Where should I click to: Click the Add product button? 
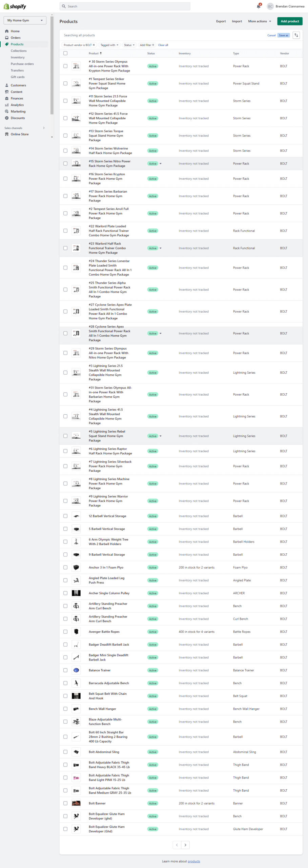point(290,21)
